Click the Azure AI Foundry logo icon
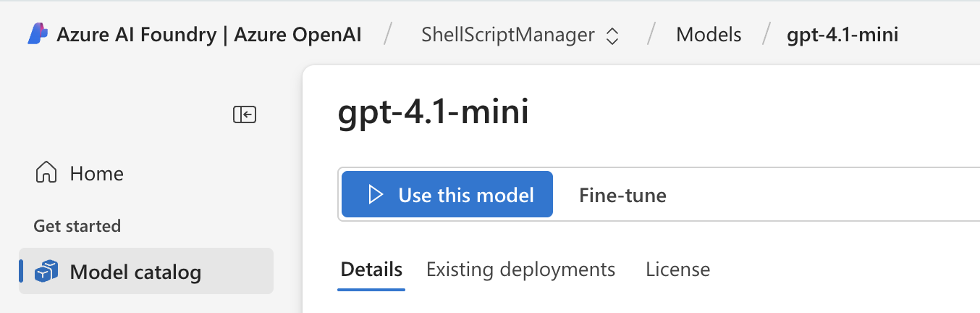 [38, 34]
